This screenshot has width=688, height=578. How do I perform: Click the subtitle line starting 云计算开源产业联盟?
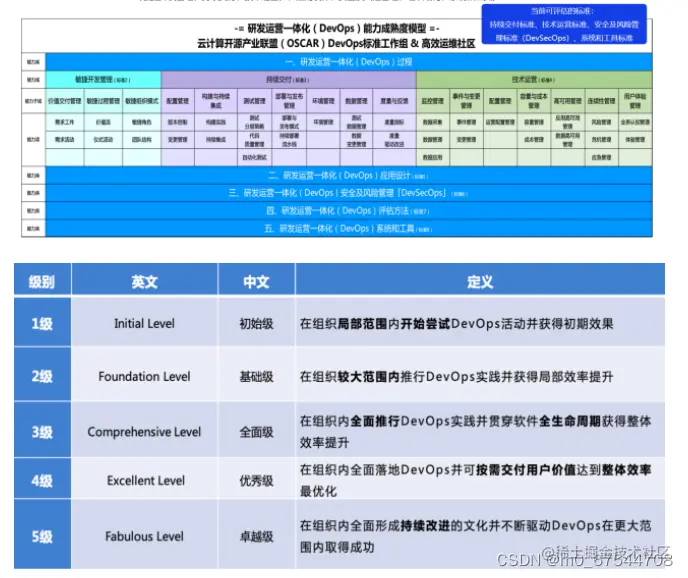pyautogui.click(x=336, y=43)
